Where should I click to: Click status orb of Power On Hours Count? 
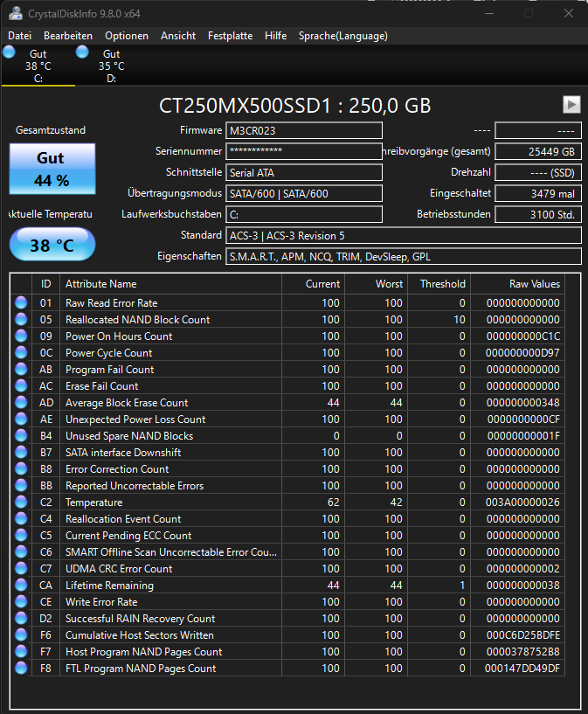click(21, 336)
